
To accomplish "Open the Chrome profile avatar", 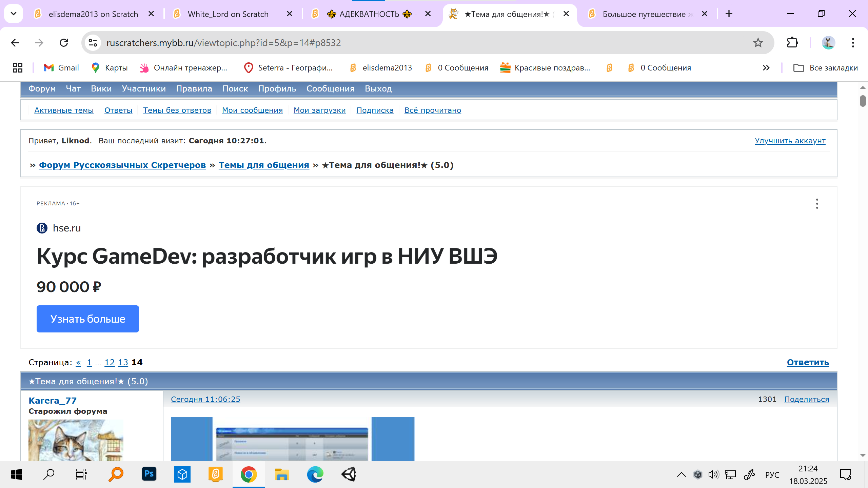I will tap(828, 43).
